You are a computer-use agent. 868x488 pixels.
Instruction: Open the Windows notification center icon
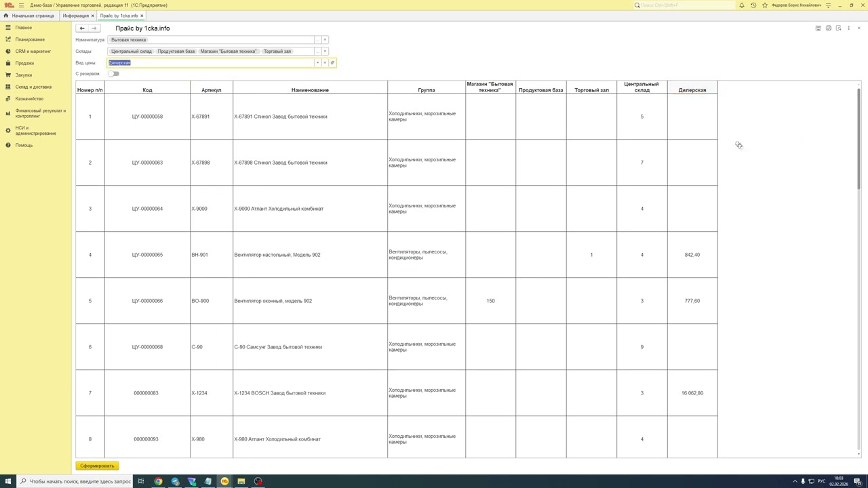[x=856, y=481]
